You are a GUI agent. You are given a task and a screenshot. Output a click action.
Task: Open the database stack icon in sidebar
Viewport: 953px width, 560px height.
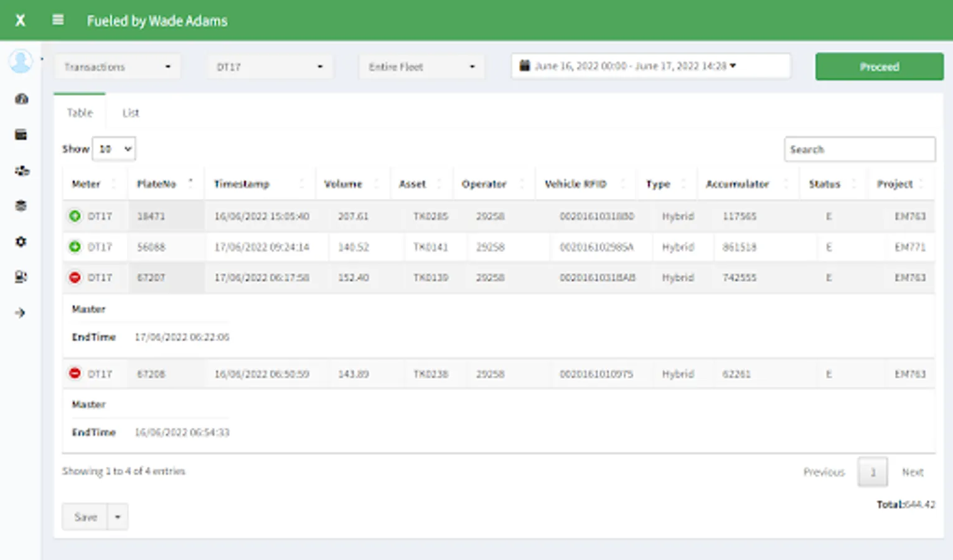(21, 206)
